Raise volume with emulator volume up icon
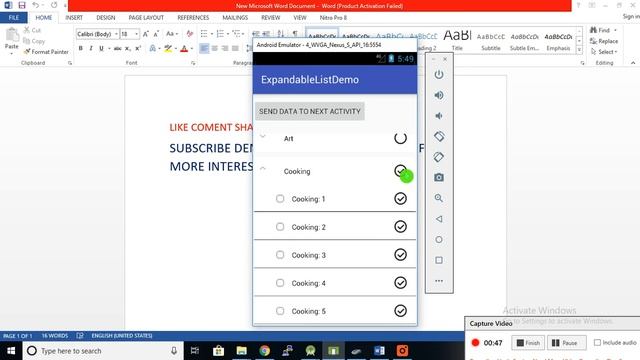The height and width of the screenshot is (360, 640). click(439, 95)
